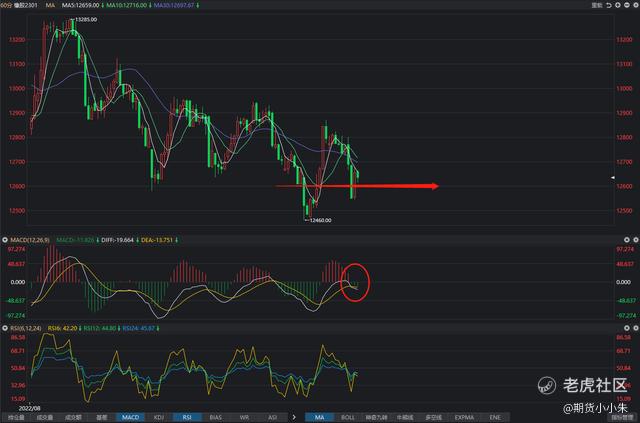The image size is (640, 423).
Task: Select the MACD indicator tab
Action: [131, 417]
